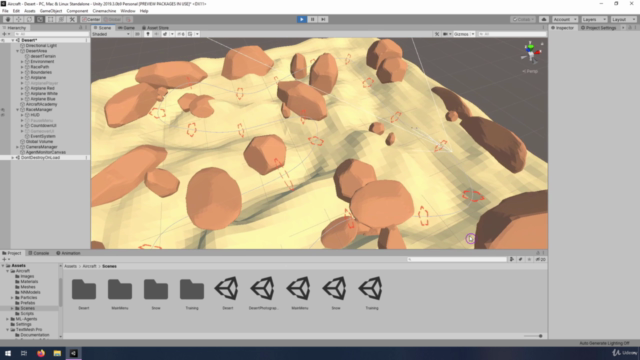Expand the Environment object
This screenshot has height=360, width=640.
click(22, 62)
